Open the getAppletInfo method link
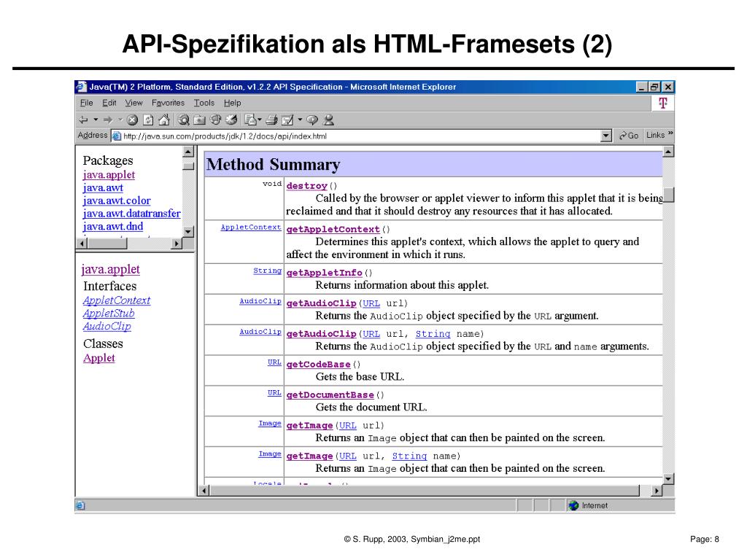The width and height of the screenshot is (747, 560). pos(325,273)
